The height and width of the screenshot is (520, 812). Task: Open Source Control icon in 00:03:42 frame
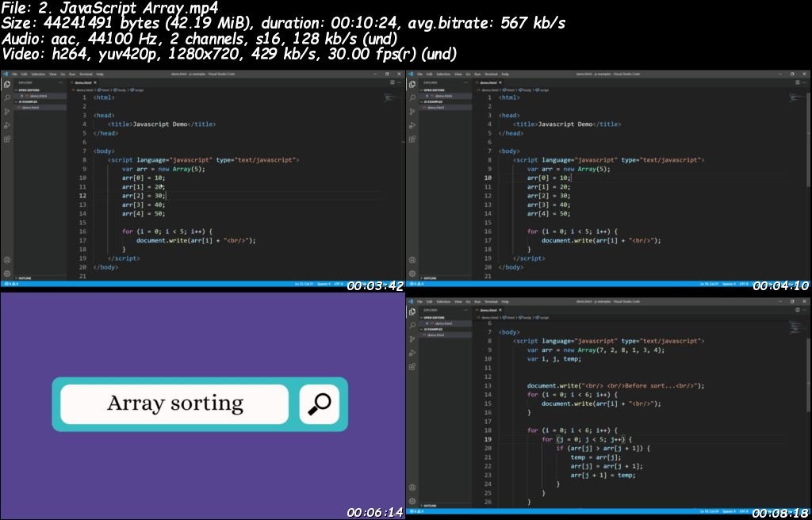click(x=6, y=111)
